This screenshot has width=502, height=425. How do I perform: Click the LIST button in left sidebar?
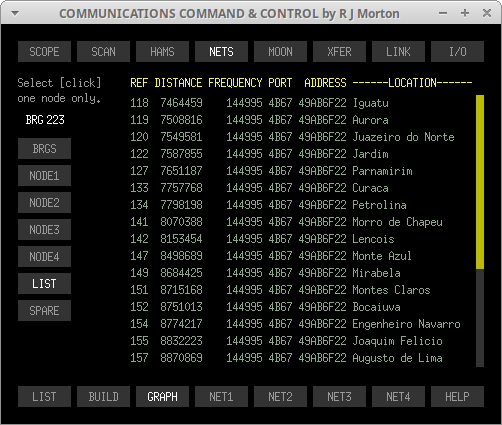(x=44, y=284)
